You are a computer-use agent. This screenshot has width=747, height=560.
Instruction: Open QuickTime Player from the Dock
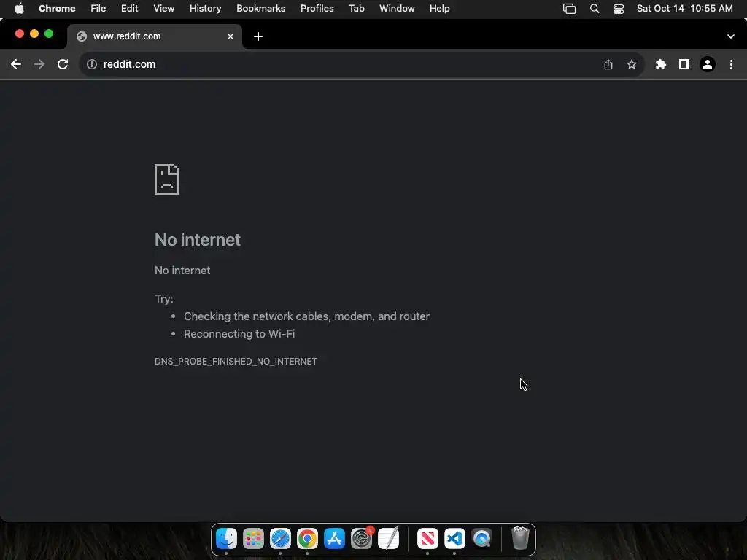tap(481, 539)
